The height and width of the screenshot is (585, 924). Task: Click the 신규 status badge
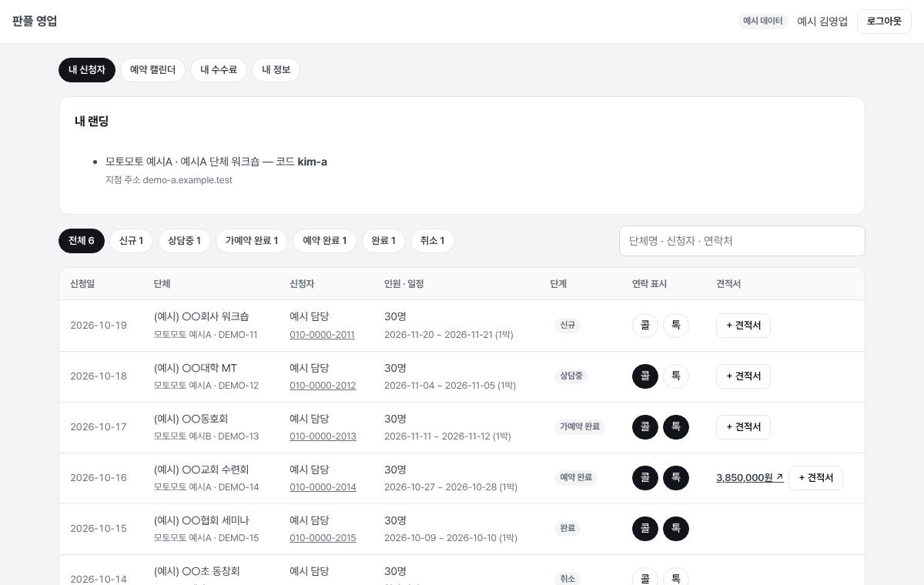point(567,326)
